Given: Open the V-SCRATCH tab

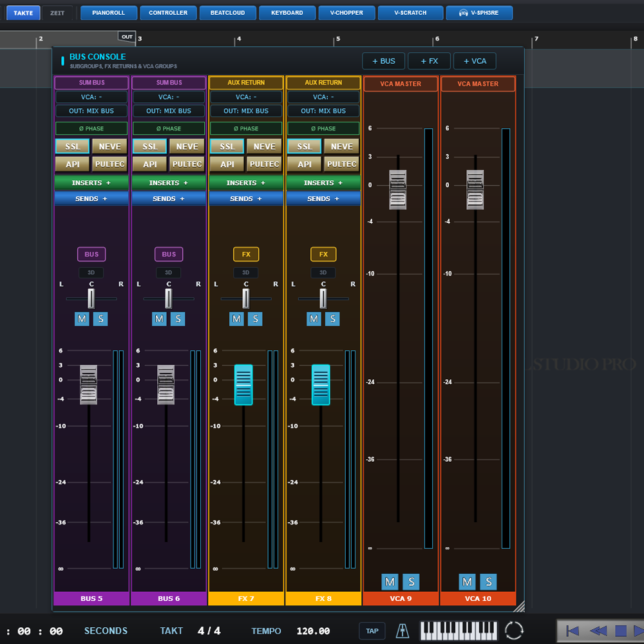Looking at the screenshot, I should point(410,13).
